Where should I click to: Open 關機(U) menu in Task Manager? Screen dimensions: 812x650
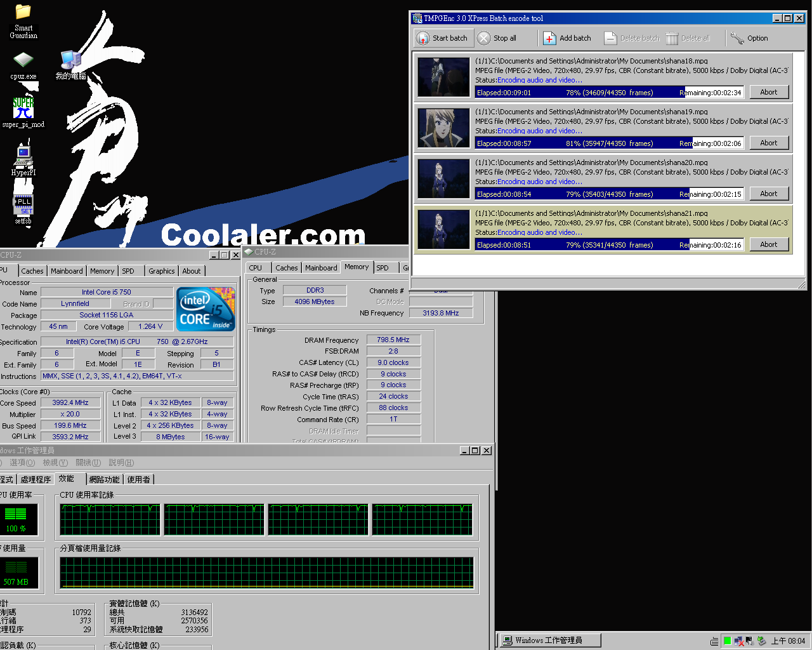click(x=88, y=463)
